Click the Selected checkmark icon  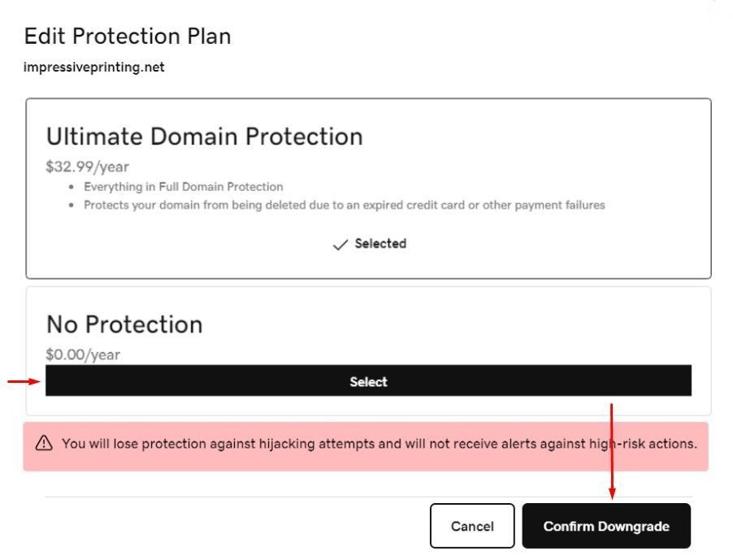coord(340,245)
